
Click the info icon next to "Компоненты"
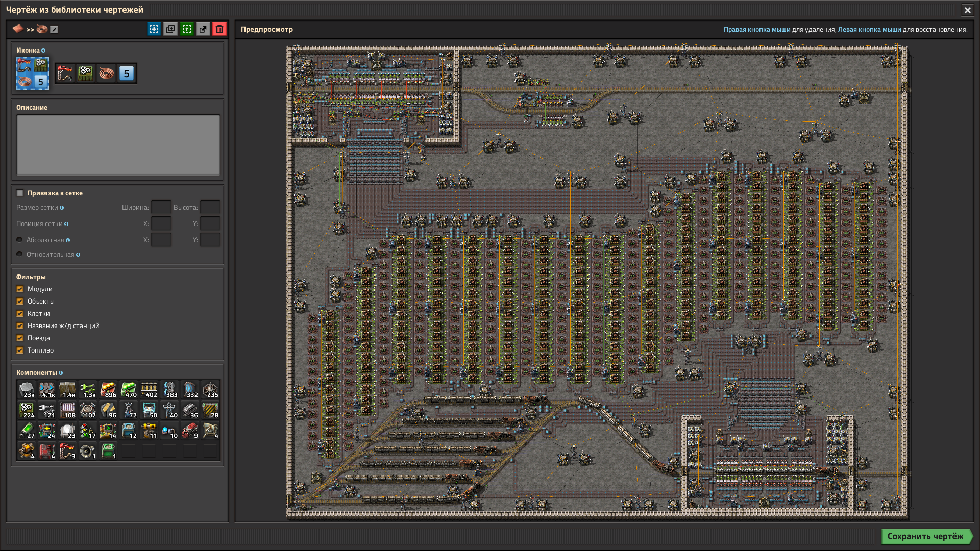[x=61, y=373]
